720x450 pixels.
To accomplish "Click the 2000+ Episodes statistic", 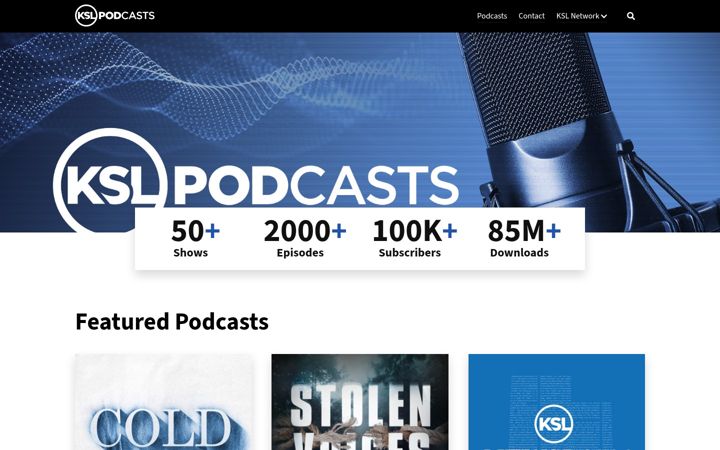I will pyautogui.click(x=304, y=238).
